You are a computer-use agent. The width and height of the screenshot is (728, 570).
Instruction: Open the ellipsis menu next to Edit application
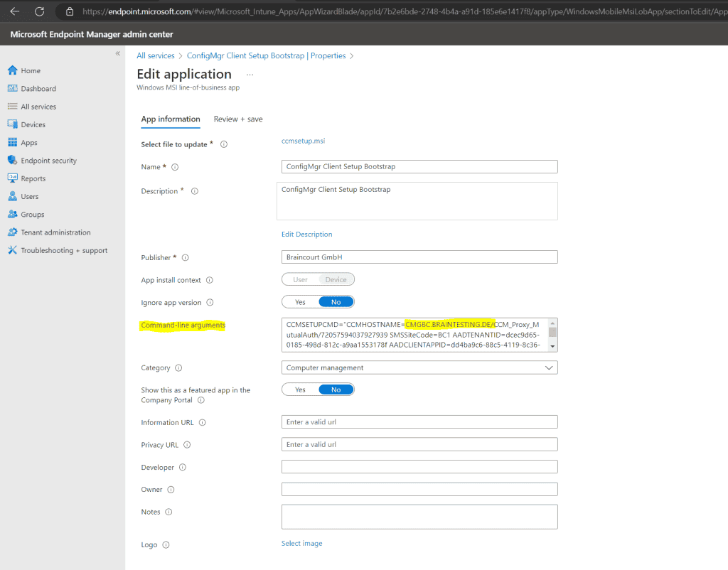250,74
